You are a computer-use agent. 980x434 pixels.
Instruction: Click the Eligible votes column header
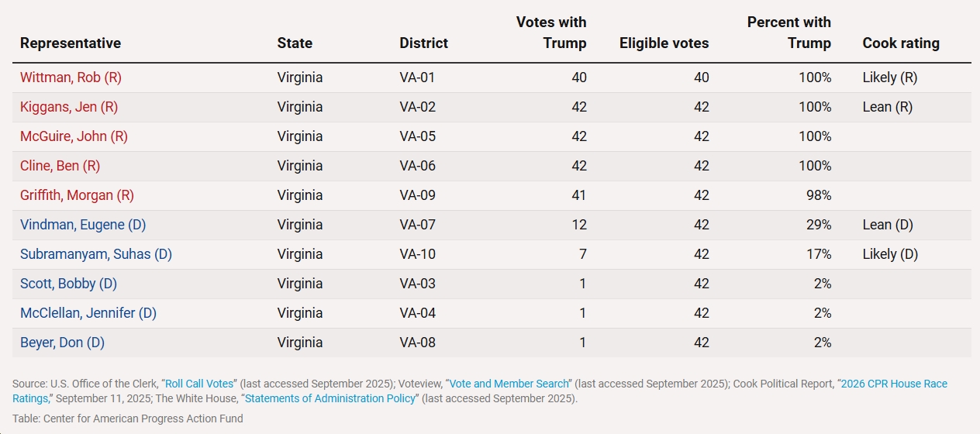coord(664,43)
